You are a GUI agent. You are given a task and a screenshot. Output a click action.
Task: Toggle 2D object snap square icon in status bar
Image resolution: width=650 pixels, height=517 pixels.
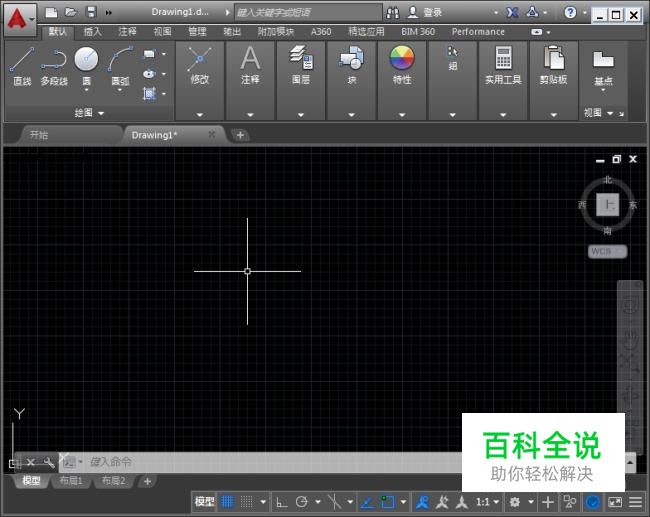(388, 502)
